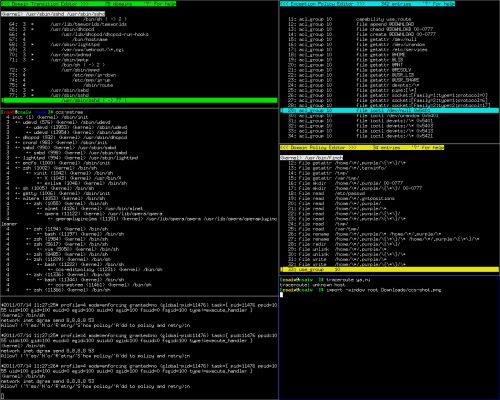Screen dimensions: 500x400
Task: Select row 74 /etc/ppp/ip-up
Action: [60, 80]
